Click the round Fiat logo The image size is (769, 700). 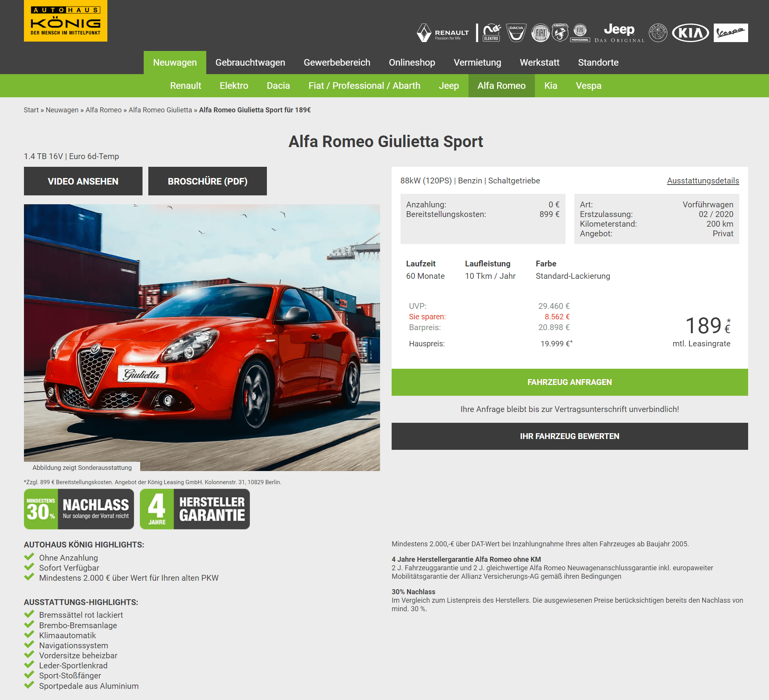[x=540, y=33]
